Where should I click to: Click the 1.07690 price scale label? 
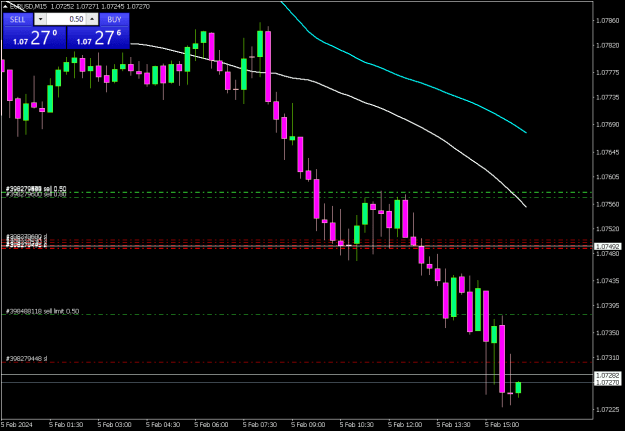607,124
